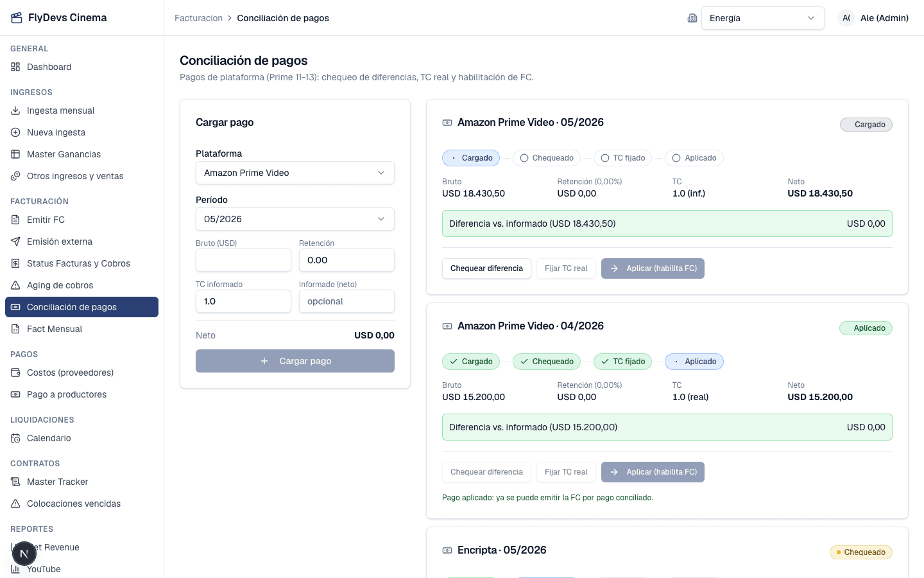
Task: Click the TC fijado step pill in 05/2026 card
Action: 622,158
